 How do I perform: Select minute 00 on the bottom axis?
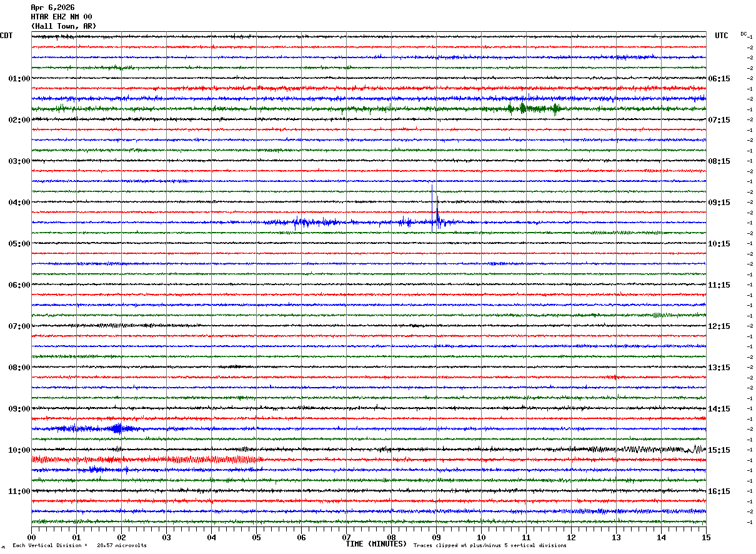coord(31,537)
